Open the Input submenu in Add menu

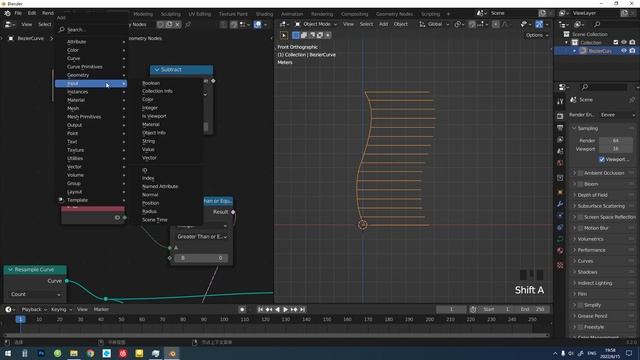[91, 83]
